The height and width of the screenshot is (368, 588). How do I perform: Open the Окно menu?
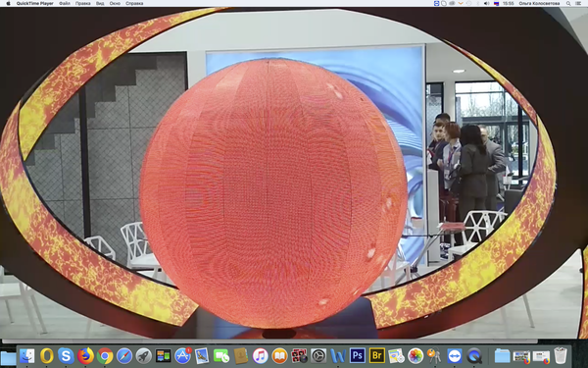pyautogui.click(x=115, y=3)
